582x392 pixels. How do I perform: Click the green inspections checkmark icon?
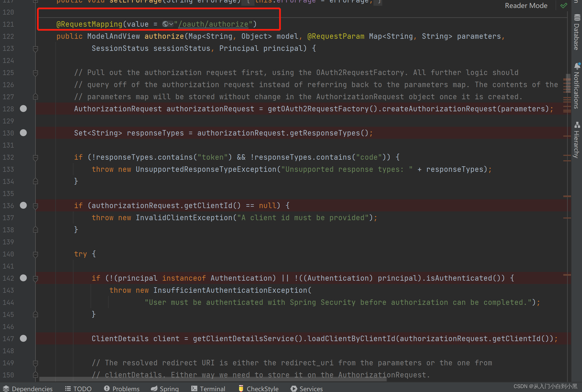pos(564,5)
